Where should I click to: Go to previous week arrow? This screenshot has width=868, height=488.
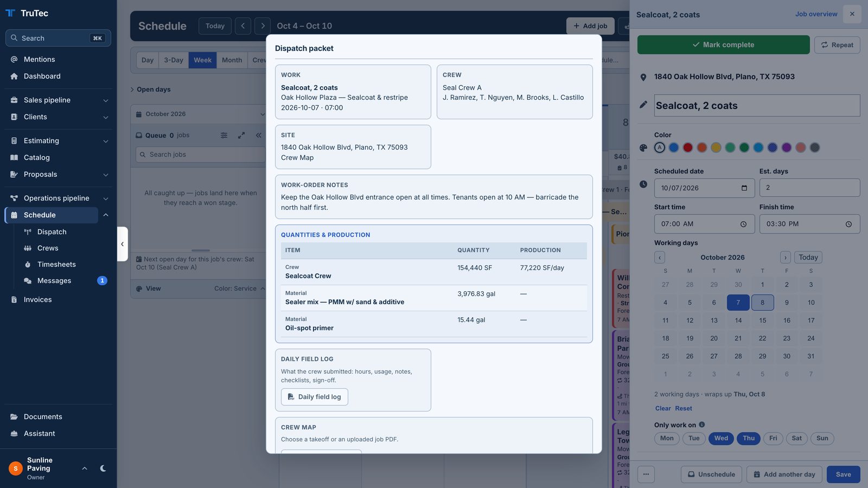click(x=243, y=26)
